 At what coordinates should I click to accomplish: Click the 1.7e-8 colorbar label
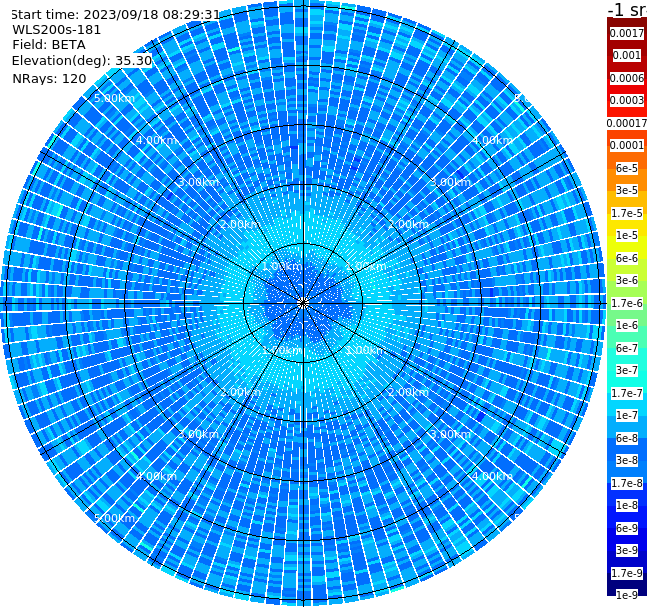627,483
